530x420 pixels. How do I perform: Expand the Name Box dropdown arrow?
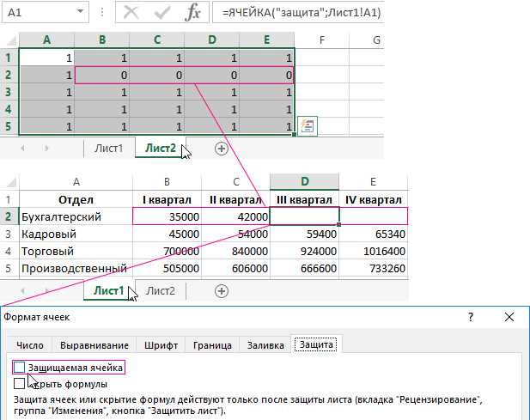[x=80, y=11]
